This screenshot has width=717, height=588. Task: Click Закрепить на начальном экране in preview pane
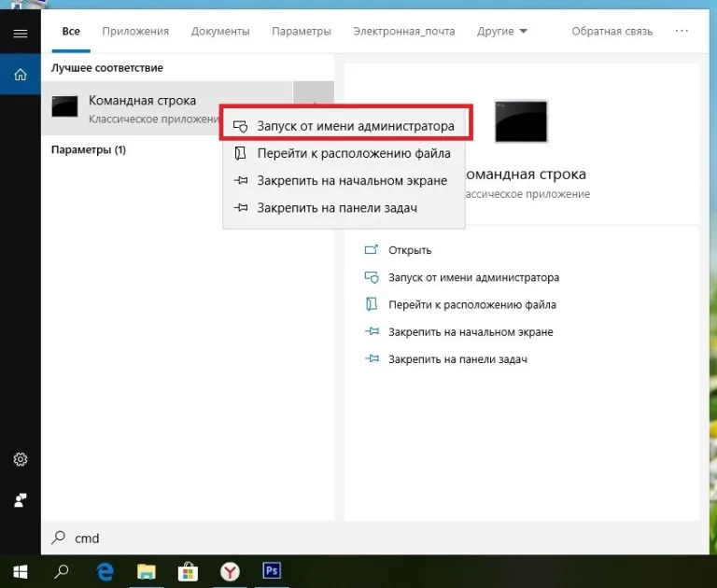click(458, 332)
